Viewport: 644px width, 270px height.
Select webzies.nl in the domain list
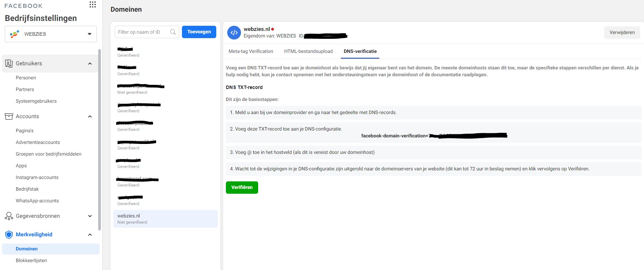(x=165, y=219)
